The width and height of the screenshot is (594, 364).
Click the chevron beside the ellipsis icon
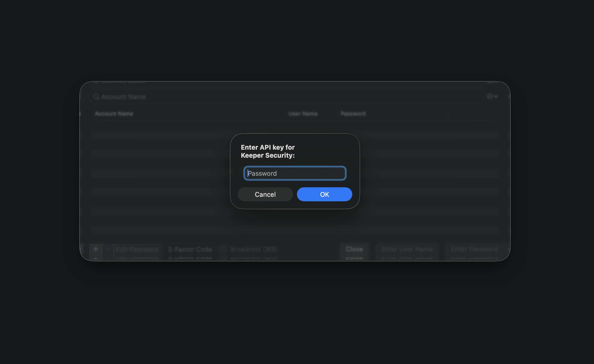[x=496, y=97]
